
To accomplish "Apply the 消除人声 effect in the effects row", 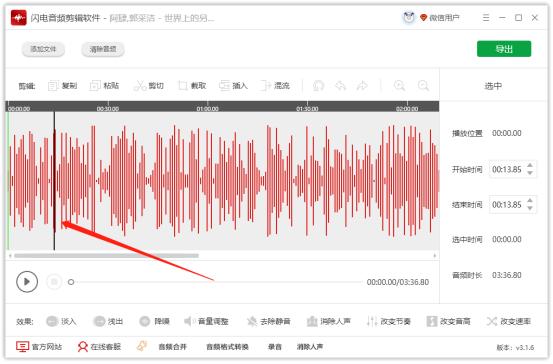I will click(328, 321).
